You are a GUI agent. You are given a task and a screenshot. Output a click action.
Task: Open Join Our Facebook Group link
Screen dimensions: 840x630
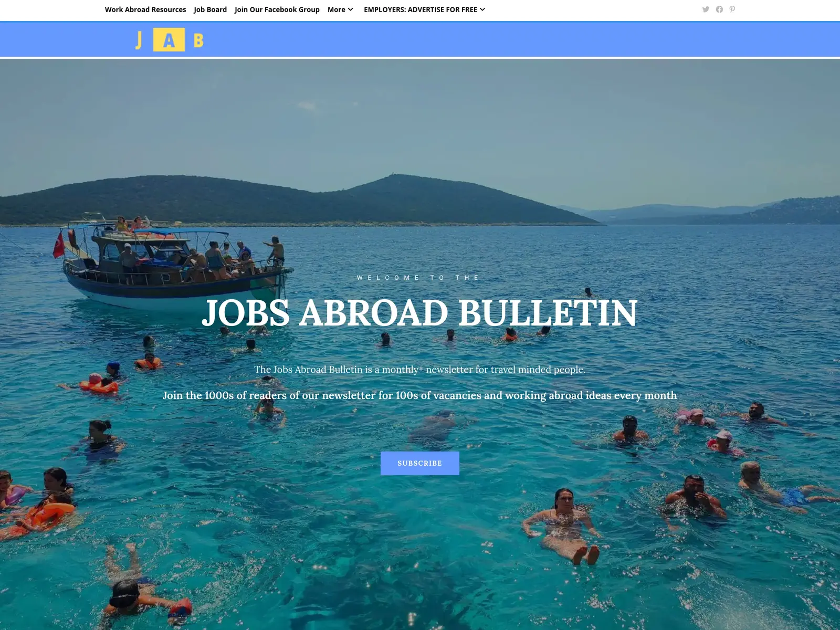tap(277, 9)
